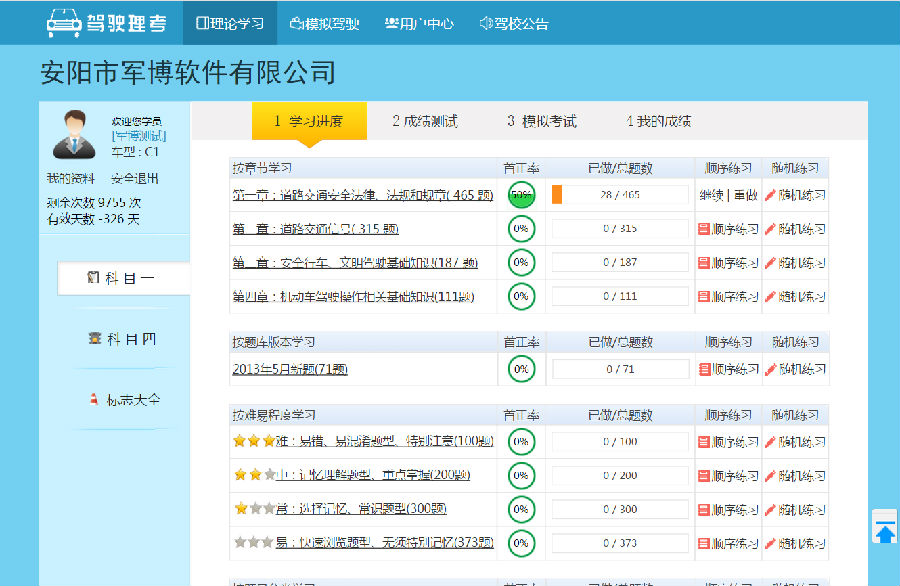Open the 军博测试 username link

(139, 136)
